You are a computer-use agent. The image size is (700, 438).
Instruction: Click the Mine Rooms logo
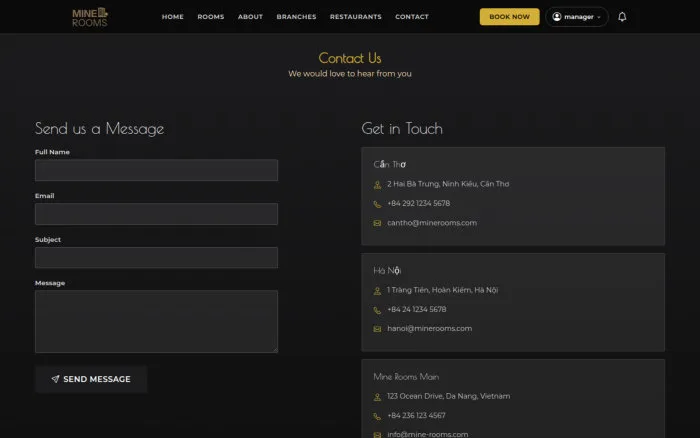tap(90, 17)
